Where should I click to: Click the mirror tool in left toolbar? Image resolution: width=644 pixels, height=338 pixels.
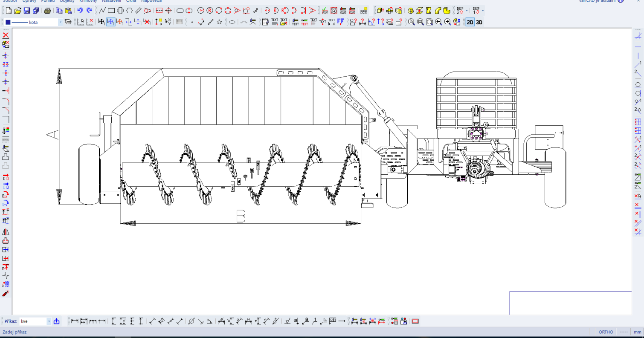tap(6, 232)
